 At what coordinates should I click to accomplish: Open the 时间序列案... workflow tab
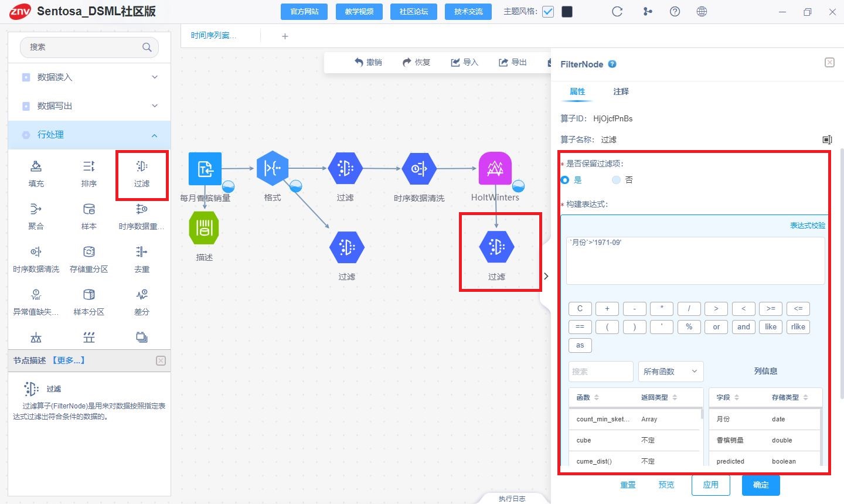pos(214,36)
